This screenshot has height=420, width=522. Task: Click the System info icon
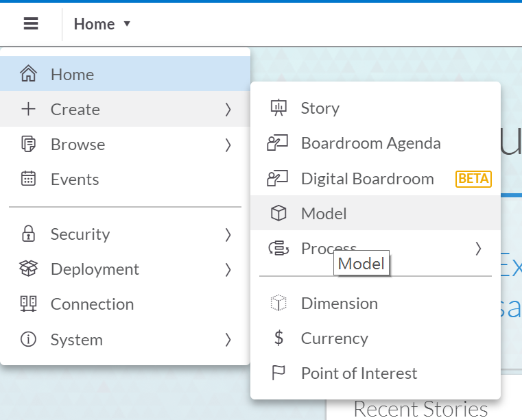pyautogui.click(x=28, y=340)
